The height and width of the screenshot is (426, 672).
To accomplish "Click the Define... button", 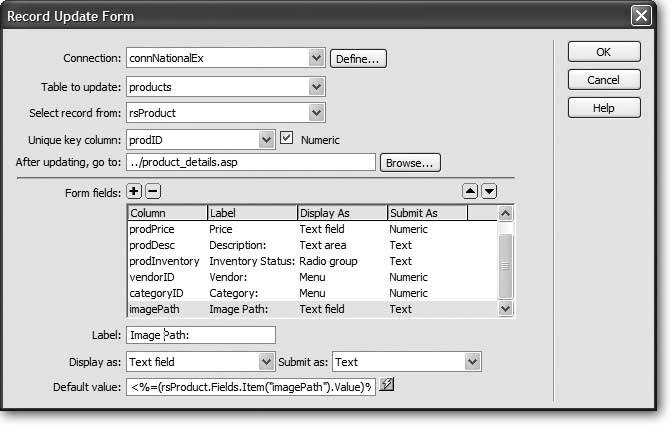I will 358,59.
